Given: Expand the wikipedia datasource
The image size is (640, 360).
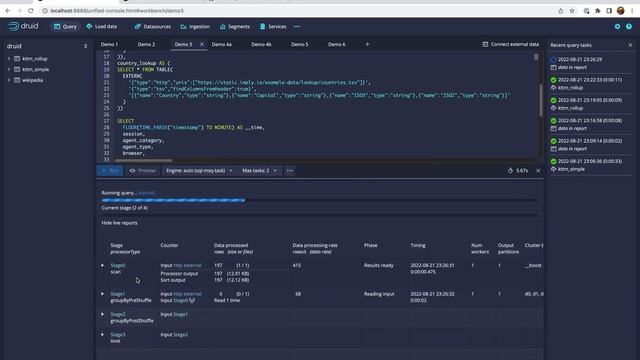Looking at the screenshot, I should click(x=9, y=80).
